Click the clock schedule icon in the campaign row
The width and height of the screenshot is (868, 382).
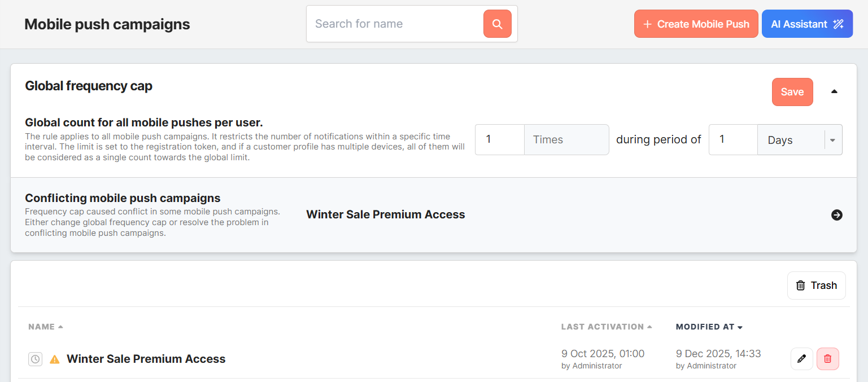35,359
